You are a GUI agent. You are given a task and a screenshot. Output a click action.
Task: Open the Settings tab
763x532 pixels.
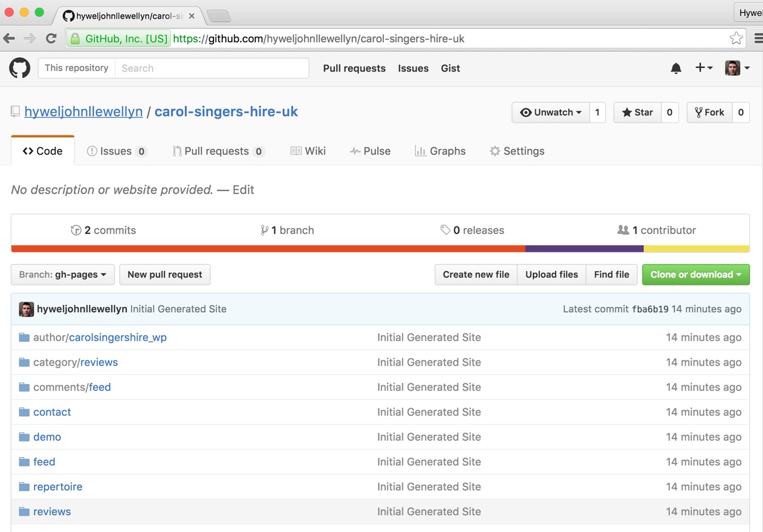coord(517,151)
